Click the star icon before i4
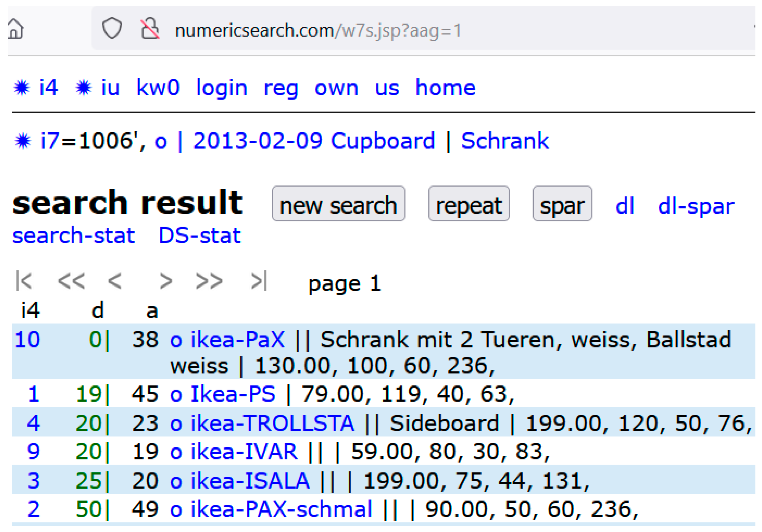 tap(22, 88)
